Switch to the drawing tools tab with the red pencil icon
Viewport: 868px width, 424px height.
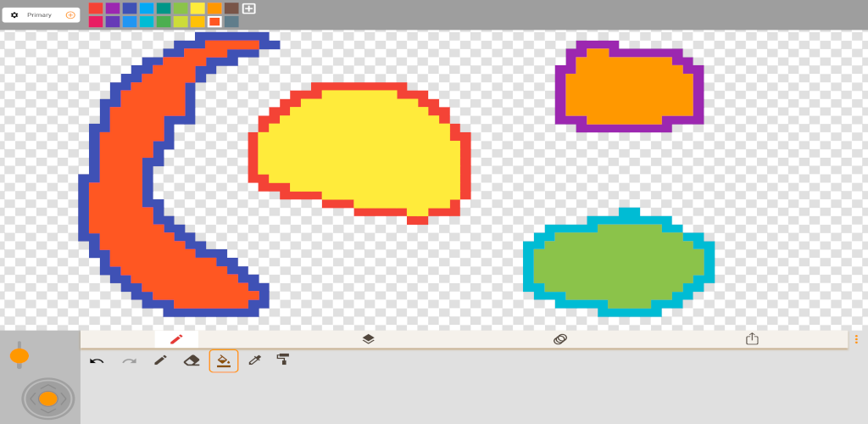click(176, 339)
